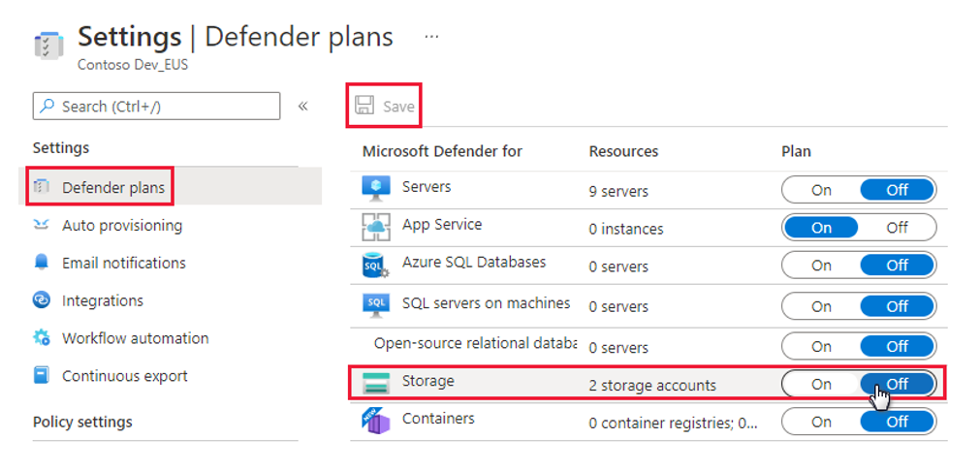Click the Storage row label

point(428,381)
